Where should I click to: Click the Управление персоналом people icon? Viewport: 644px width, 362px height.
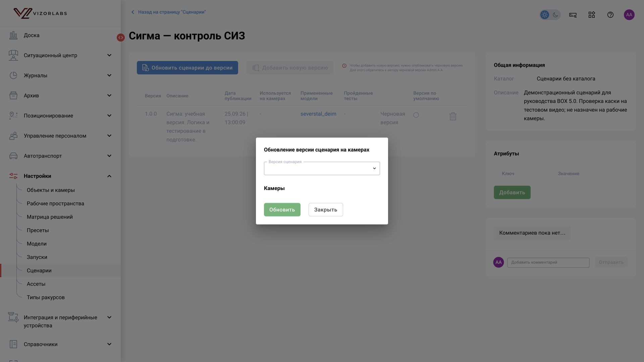[13, 136]
